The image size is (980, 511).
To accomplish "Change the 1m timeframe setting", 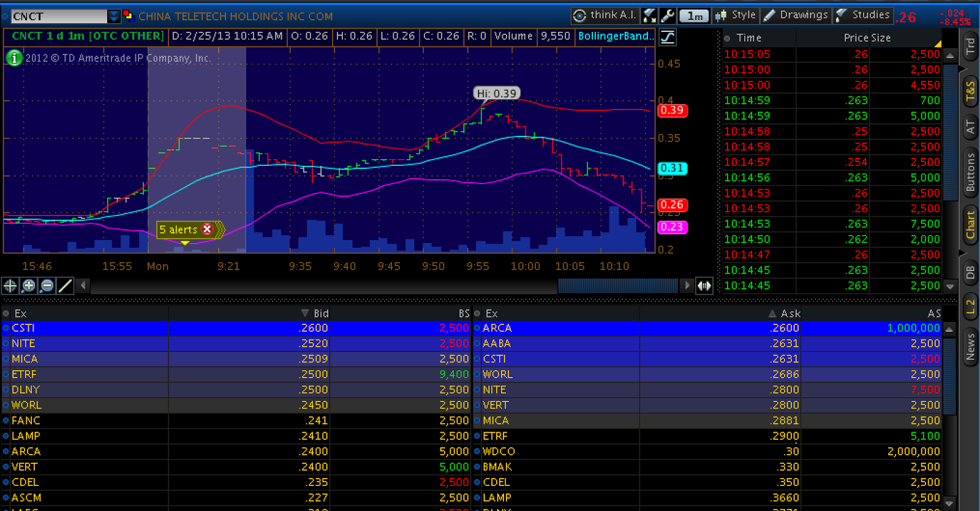I will [694, 16].
